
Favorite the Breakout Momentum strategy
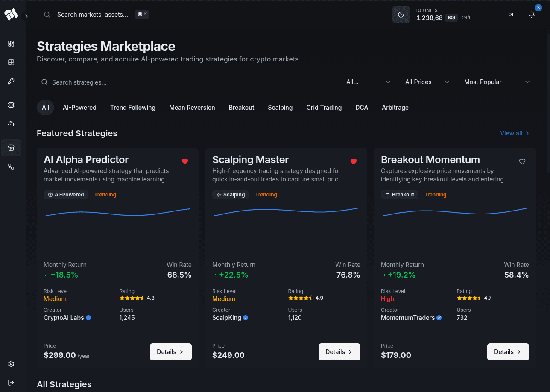point(522,161)
